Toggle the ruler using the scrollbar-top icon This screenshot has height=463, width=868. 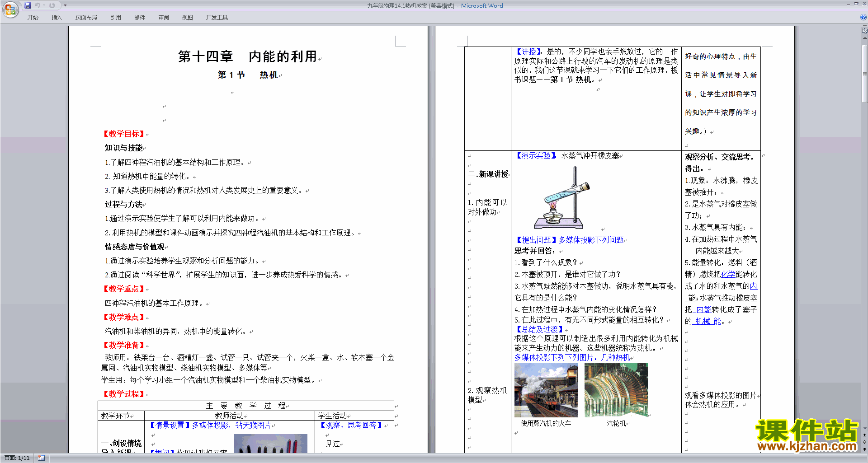pos(865,30)
